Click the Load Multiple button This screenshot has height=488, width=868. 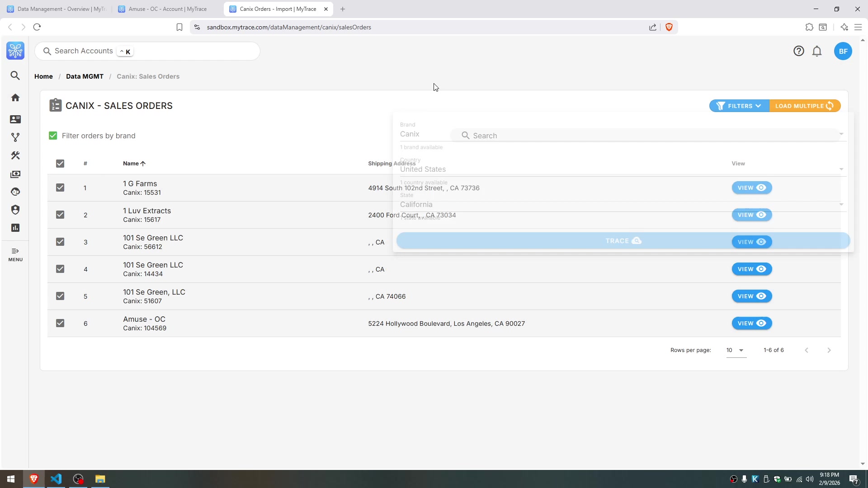pyautogui.click(x=804, y=106)
